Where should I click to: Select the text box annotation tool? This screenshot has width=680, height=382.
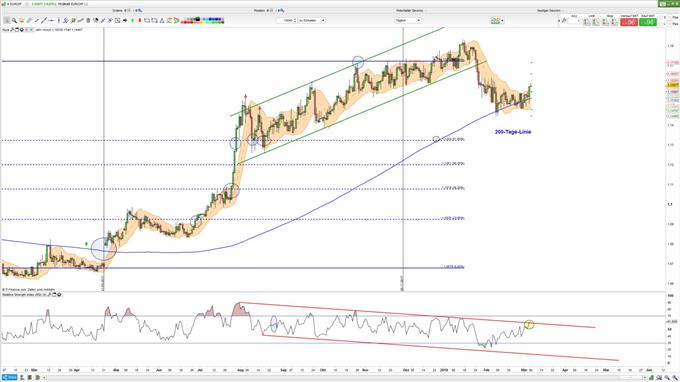click(118, 20)
